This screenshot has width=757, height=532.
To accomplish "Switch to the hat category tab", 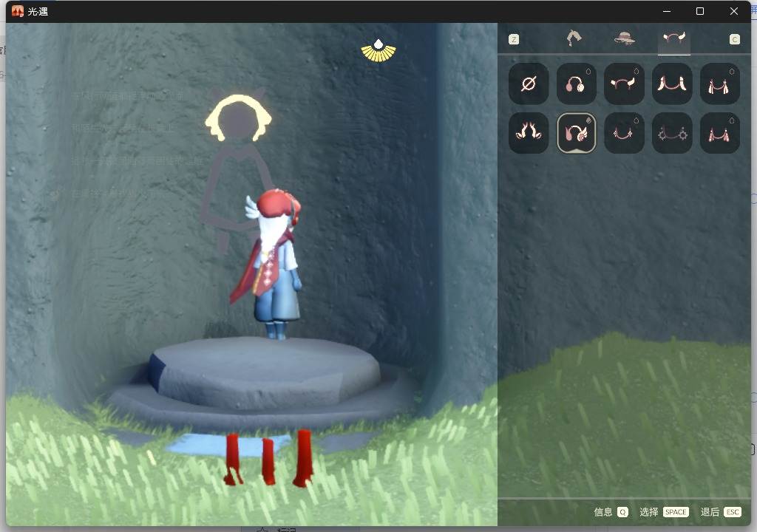I will coord(624,38).
